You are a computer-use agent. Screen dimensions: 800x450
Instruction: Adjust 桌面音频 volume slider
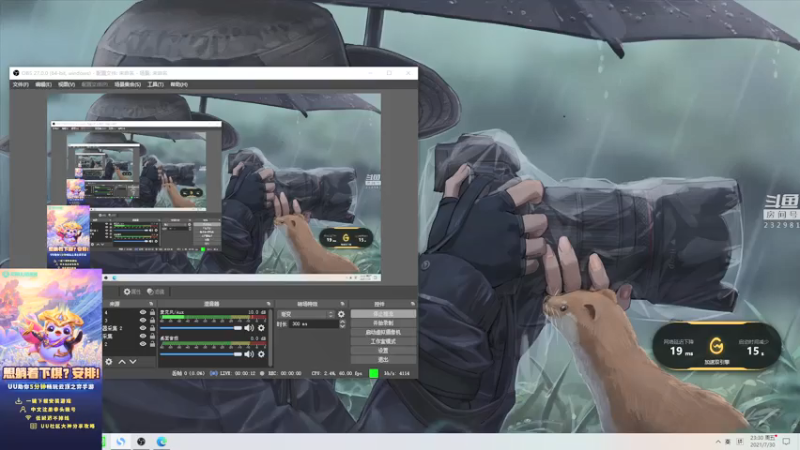pyautogui.click(x=201, y=354)
